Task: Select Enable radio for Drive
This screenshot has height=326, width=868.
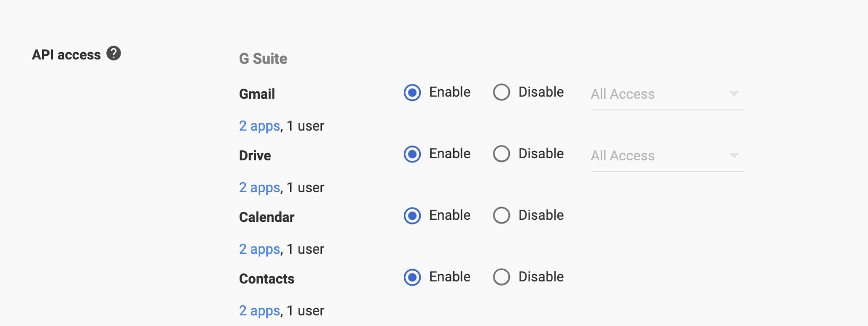Action: pos(412,154)
